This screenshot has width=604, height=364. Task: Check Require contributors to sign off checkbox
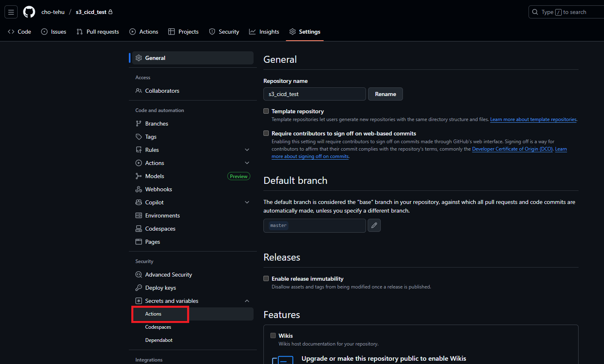[266, 133]
